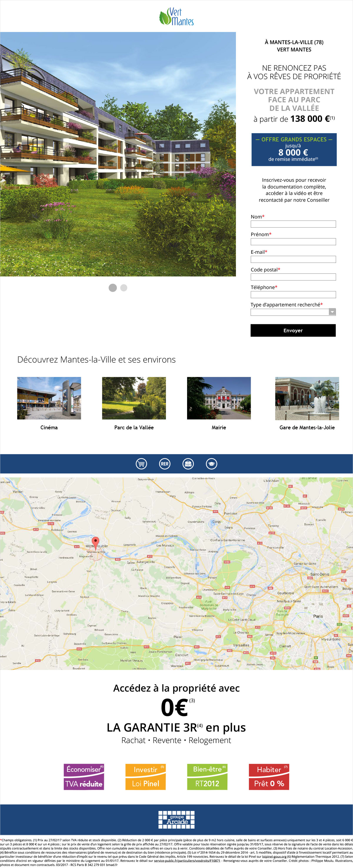
Task: Open the Économiser TVA réduite badge
Action: click(x=84, y=777)
